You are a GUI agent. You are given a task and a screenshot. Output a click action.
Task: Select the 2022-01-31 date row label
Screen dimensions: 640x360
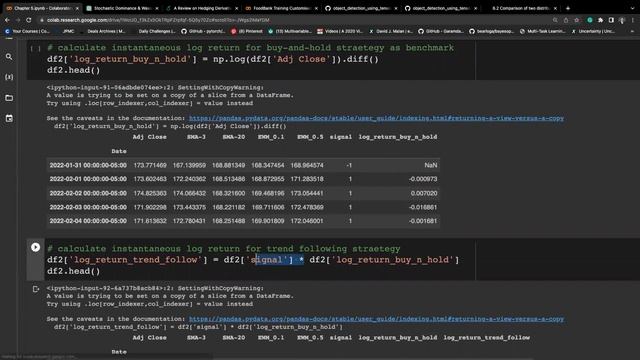click(x=88, y=165)
